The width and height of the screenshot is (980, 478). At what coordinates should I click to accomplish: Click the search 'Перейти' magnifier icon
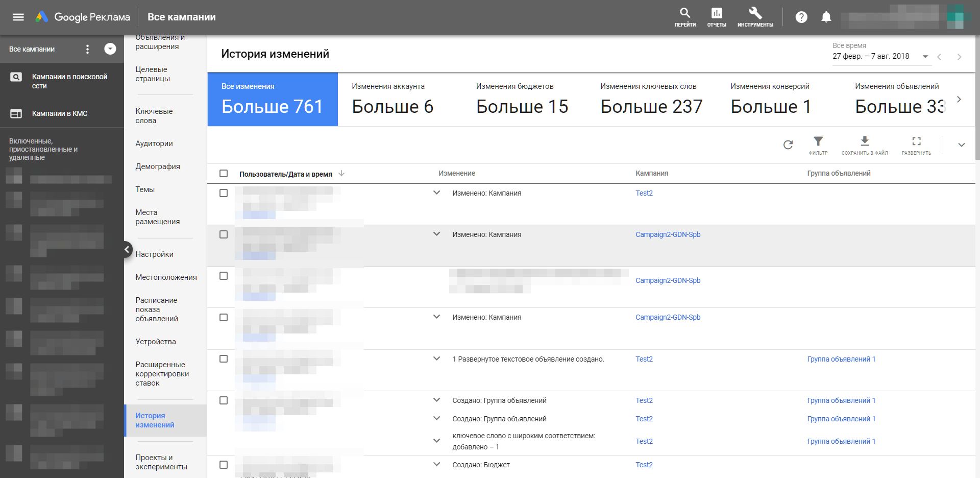click(684, 14)
